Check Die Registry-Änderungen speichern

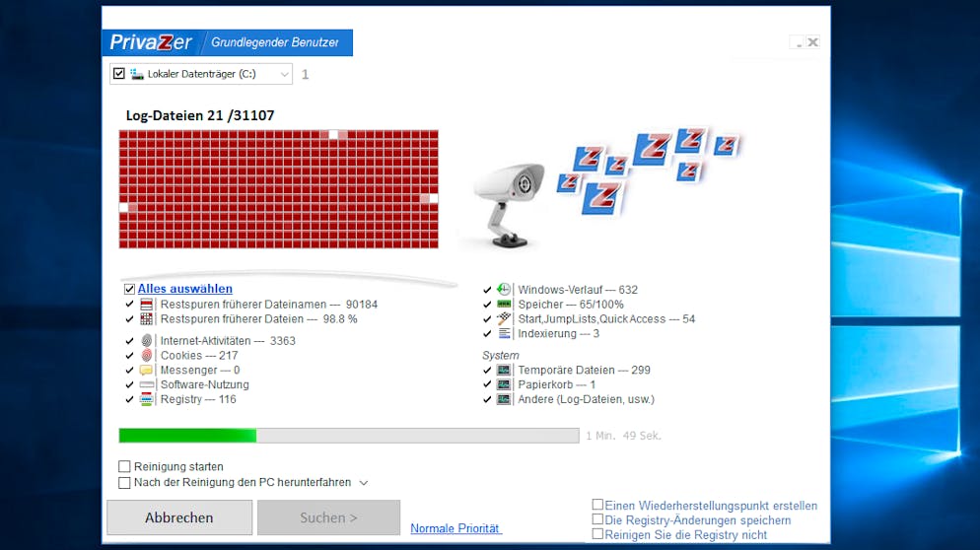coord(597,519)
